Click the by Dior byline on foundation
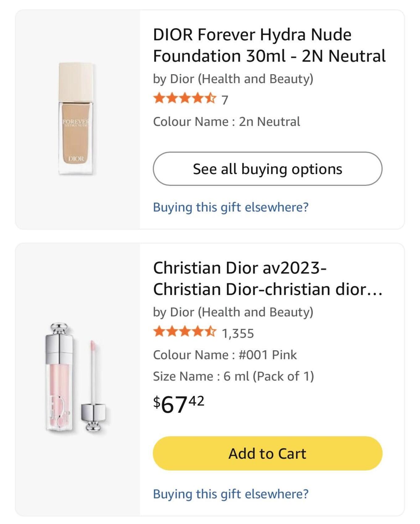420x524 pixels. pyautogui.click(x=233, y=79)
